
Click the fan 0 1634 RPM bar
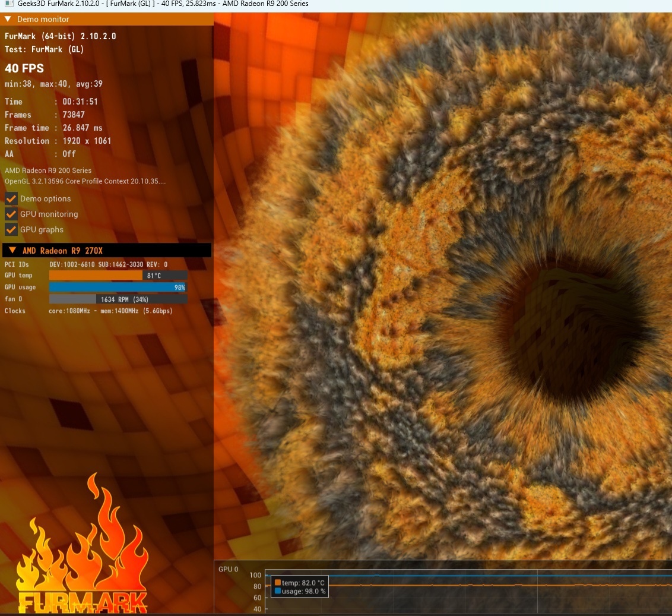click(118, 299)
